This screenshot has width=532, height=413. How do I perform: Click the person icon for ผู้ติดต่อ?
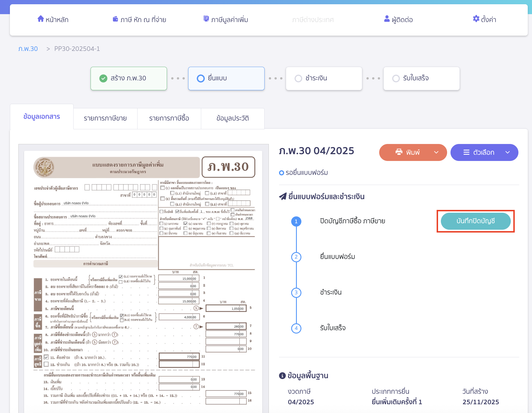[x=387, y=19]
